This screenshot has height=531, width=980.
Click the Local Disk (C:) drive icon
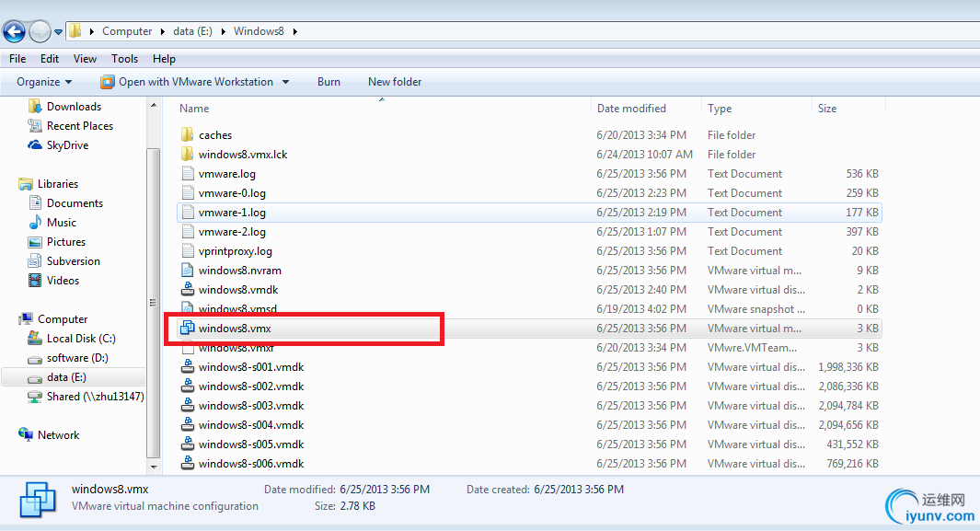click(x=35, y=338)
